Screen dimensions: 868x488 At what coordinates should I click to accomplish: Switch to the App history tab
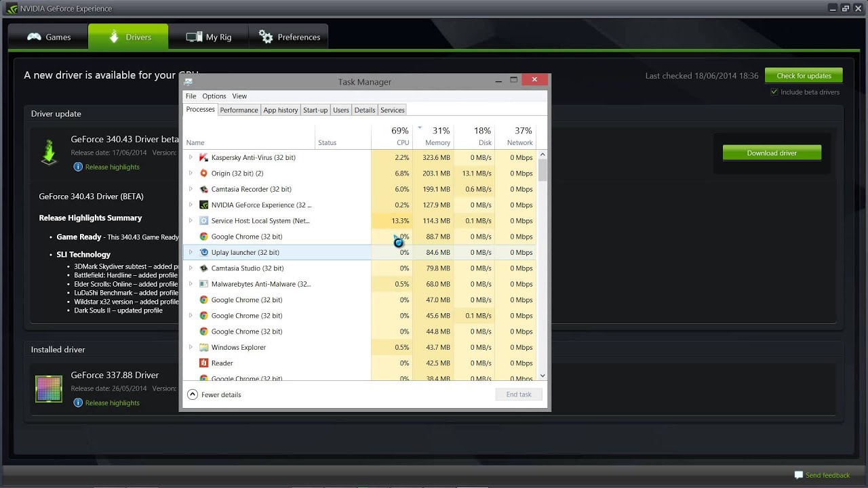281,110
